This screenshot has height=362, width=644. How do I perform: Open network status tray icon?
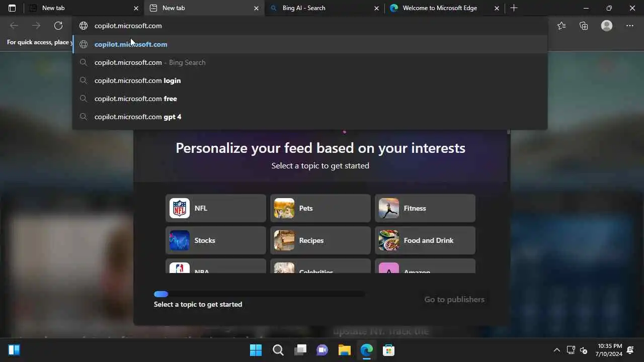point(571,350)
